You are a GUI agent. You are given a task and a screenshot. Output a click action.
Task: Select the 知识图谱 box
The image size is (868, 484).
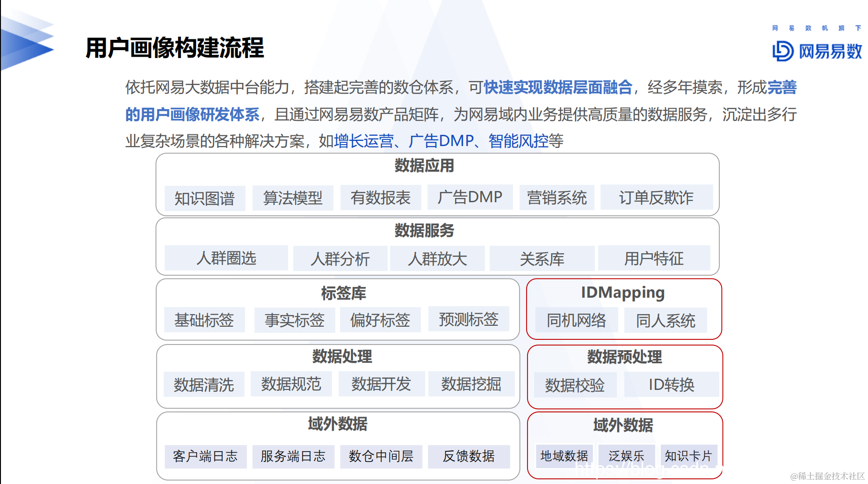click(x=205, y=198)
